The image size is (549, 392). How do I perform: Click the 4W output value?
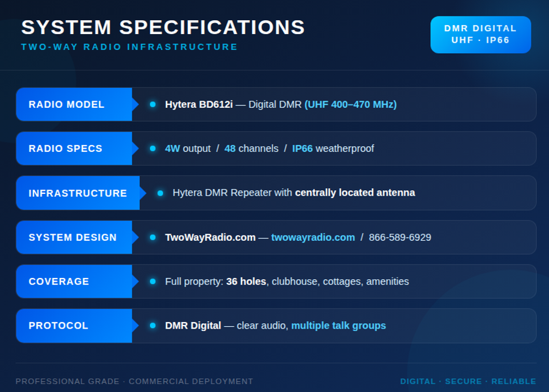188,148
